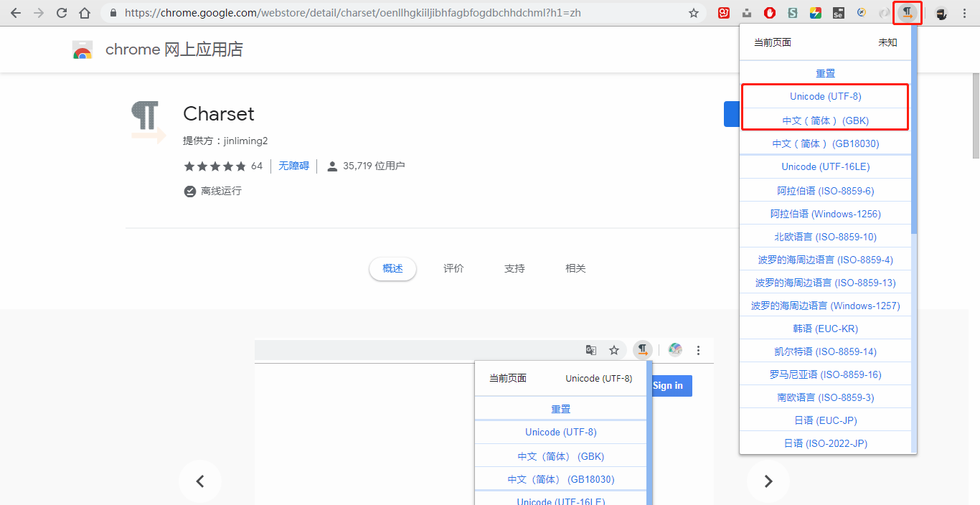
Task: Click the 64 ratings count
Action: (x=257, y=166)
